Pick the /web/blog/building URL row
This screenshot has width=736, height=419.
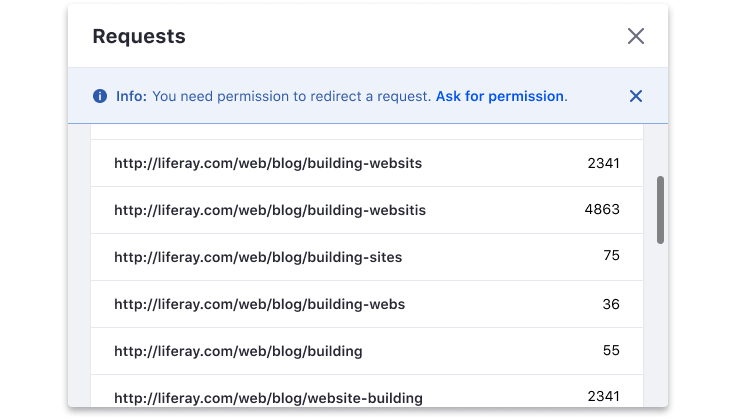coord(238,351)
